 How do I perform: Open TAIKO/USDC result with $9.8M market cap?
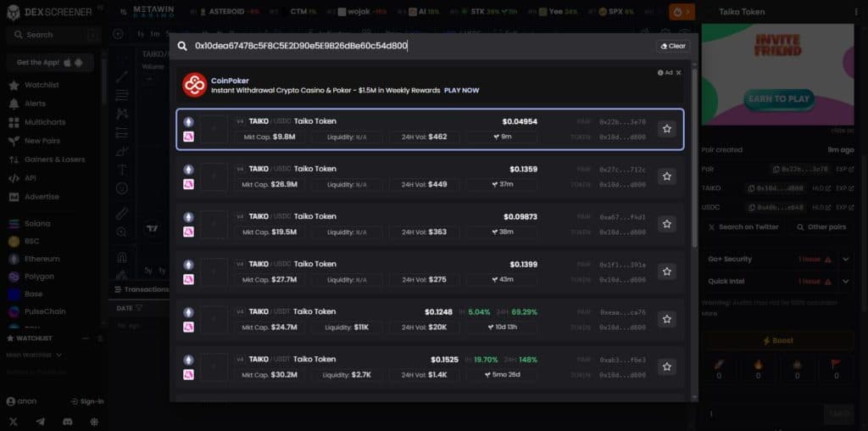430,129
